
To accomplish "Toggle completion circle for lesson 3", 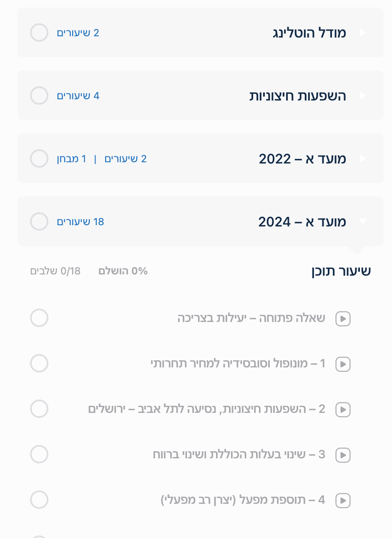I will [39, 454].
